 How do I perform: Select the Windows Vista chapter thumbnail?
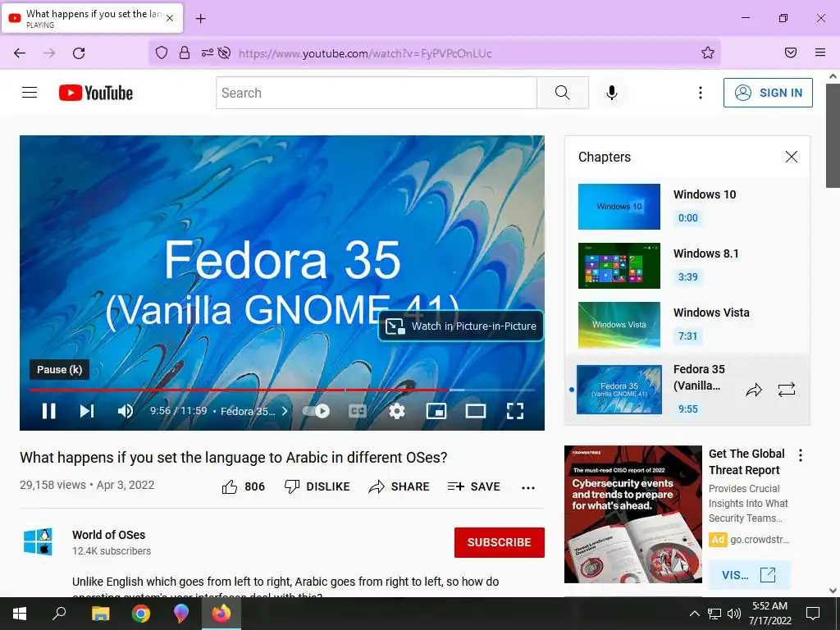(x=619, y=325)
